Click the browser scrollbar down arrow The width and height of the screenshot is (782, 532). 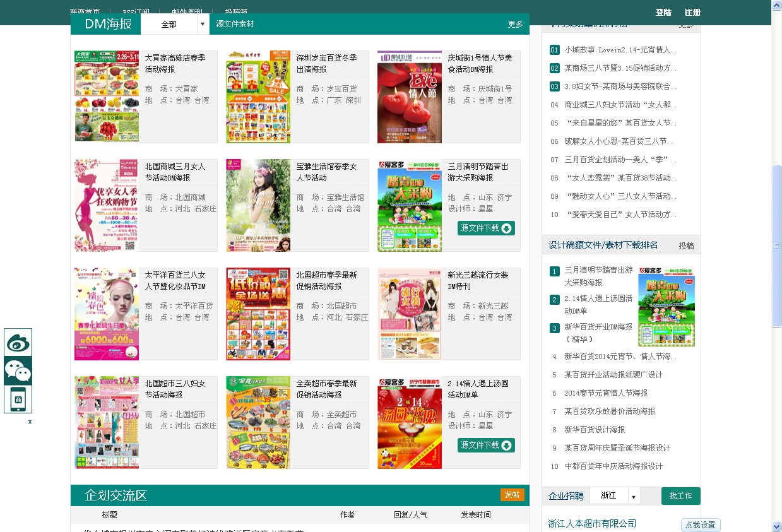point(776,526)
